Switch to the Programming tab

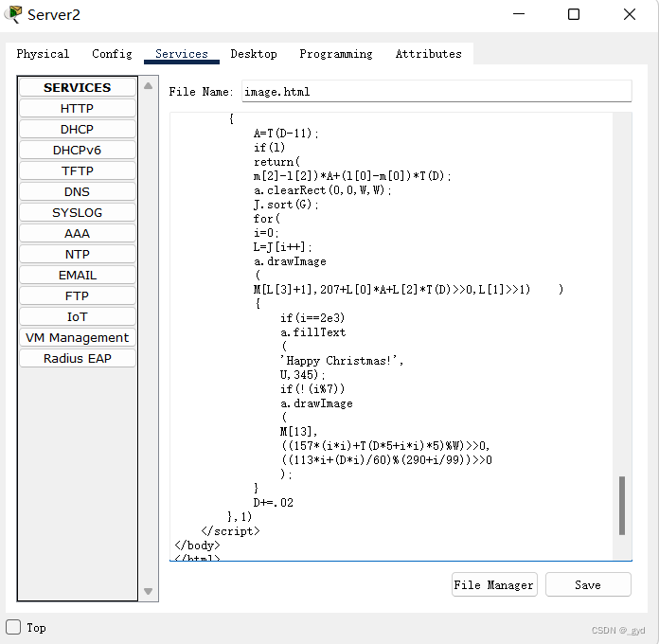[336, 54]
